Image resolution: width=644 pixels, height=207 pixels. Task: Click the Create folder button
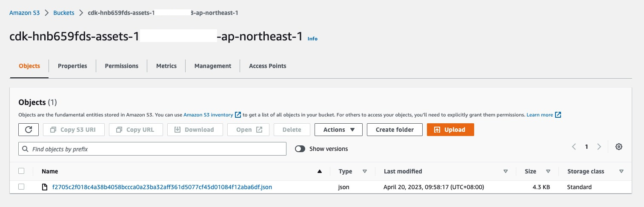click(x=395, y=130)
